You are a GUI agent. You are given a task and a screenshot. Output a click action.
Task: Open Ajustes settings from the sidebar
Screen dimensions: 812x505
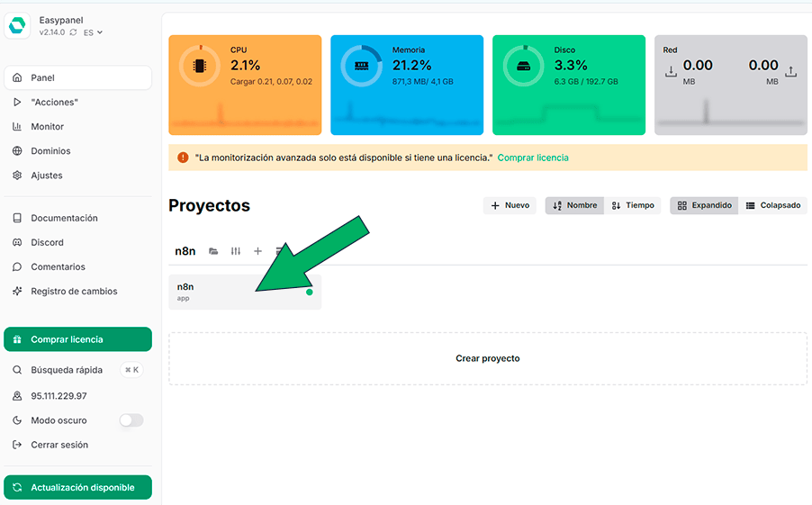pyautogui.click(x=46, y=176)
